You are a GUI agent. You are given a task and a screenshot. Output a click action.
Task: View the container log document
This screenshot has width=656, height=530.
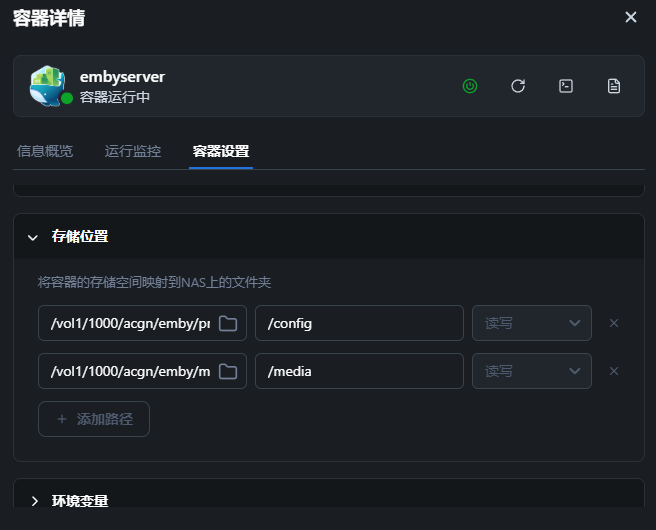click(x=614, y=86)
